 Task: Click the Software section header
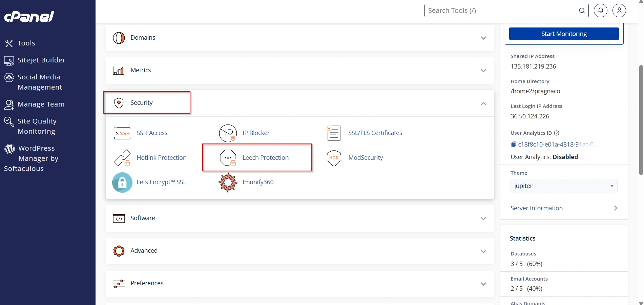click(x=300, y=218)
